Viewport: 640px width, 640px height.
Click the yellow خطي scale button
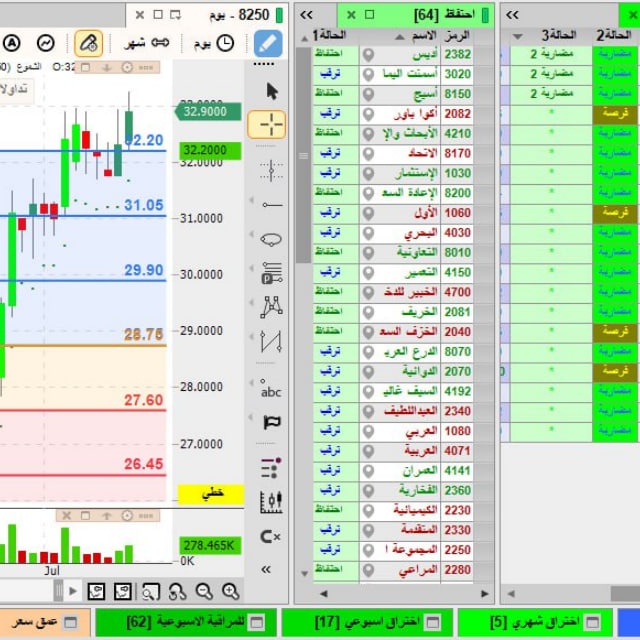211,494
